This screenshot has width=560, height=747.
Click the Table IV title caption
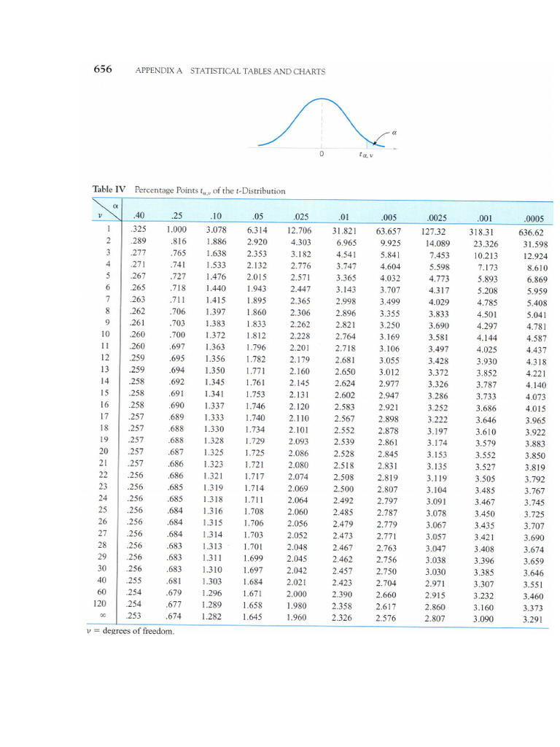pos(189,190)
